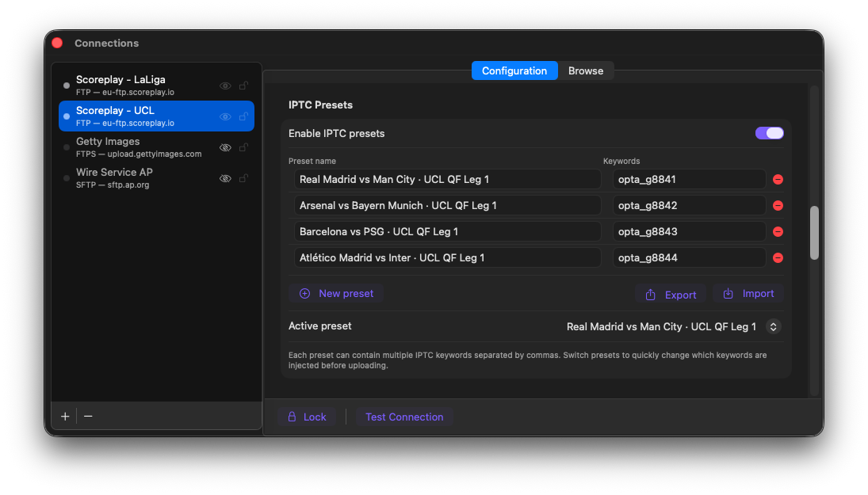Click lock icon on Wire Service AP row
868x495 pixels.
pyautogui.click(x=243, y=178)
